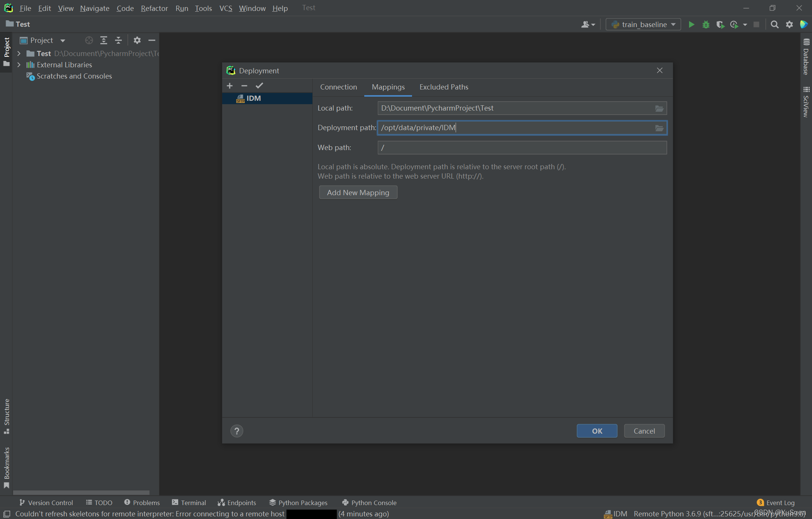Click the Event Log panel icon
Screen dimensions: 812x519
tap(759, 502)
